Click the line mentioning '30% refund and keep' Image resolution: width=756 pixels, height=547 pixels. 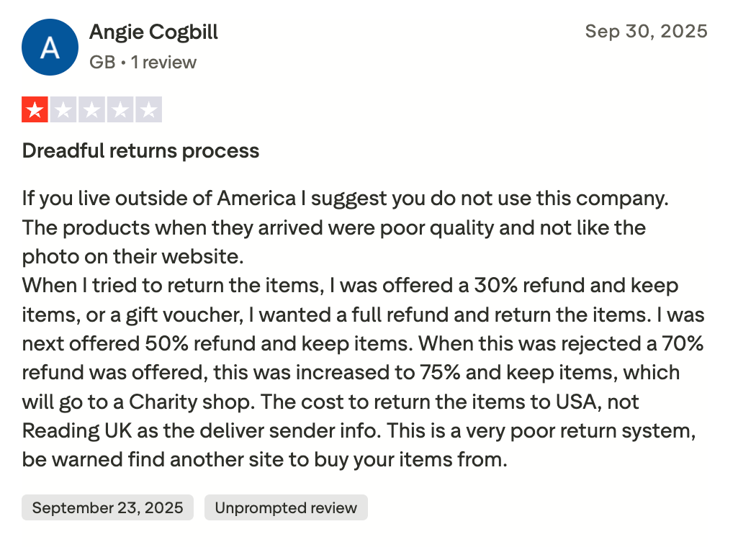coord(350,285)
